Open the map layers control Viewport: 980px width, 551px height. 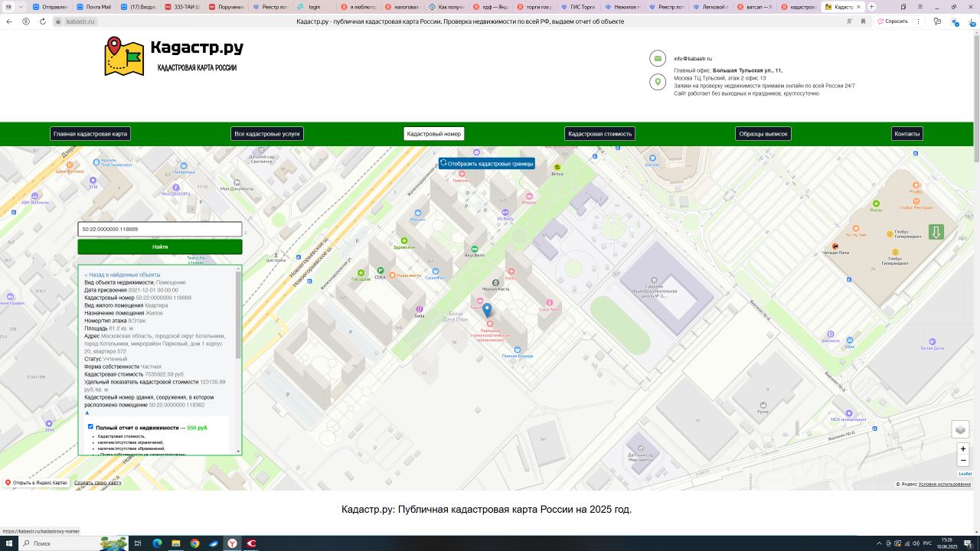click(960, 429)
